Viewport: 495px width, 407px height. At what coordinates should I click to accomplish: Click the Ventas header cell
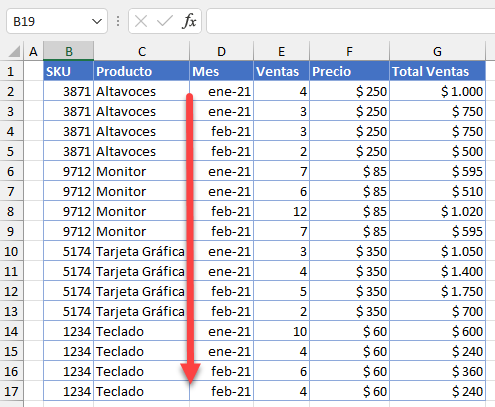point(281,71)
